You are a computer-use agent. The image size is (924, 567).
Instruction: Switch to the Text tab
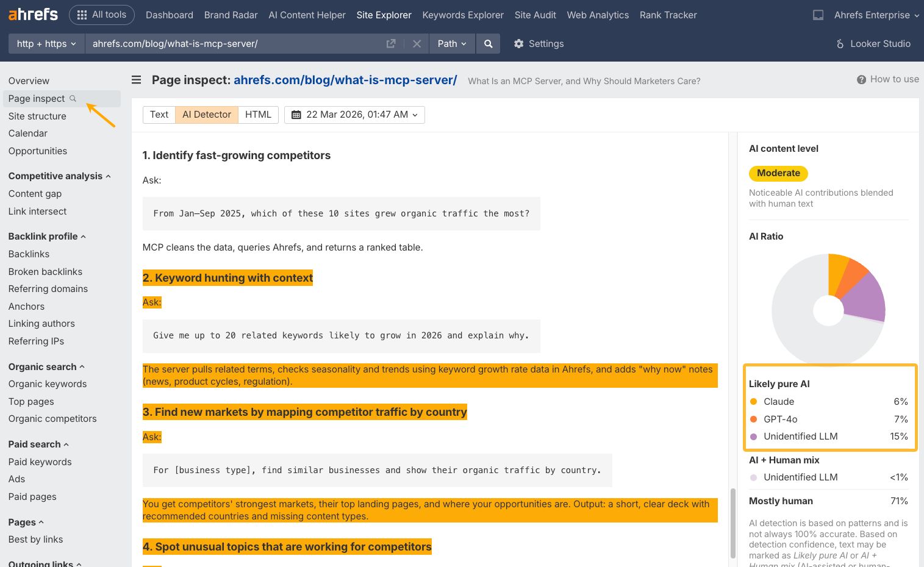tap(159, 115)
